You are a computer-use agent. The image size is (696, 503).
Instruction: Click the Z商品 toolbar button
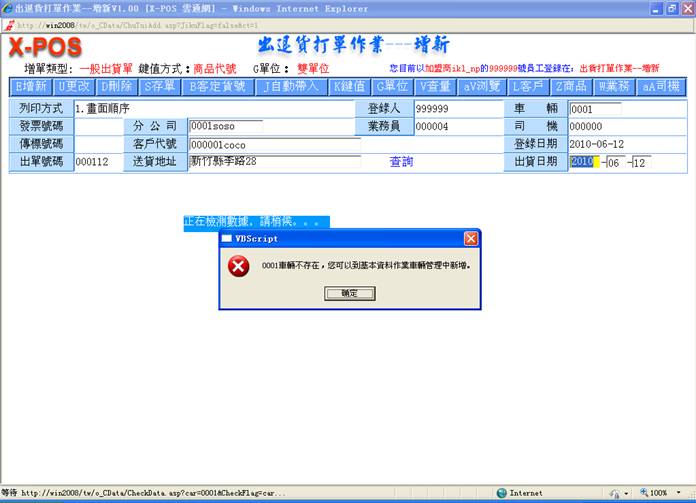coord(570,86)
